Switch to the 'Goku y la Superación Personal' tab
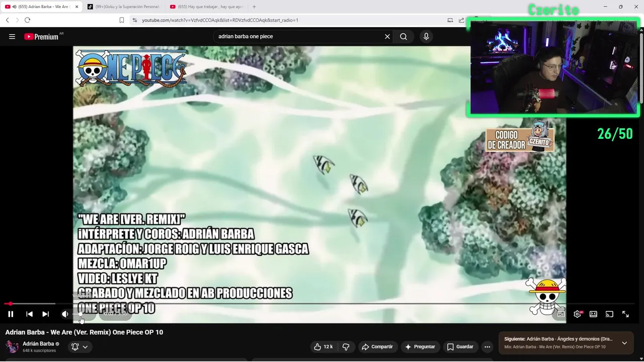644x362 pixels. pyautogui.click(x=123, y=7)
